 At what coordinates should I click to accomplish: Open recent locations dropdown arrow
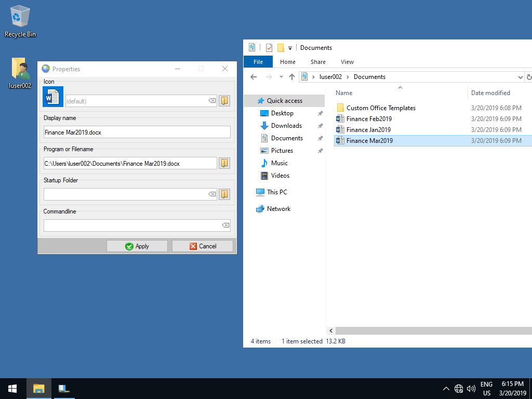coord(281,77)
